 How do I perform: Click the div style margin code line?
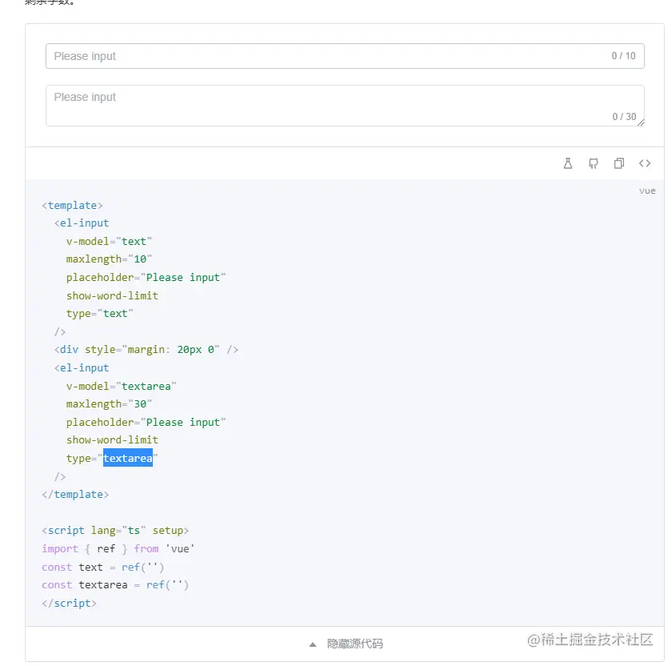pos(146,350)
